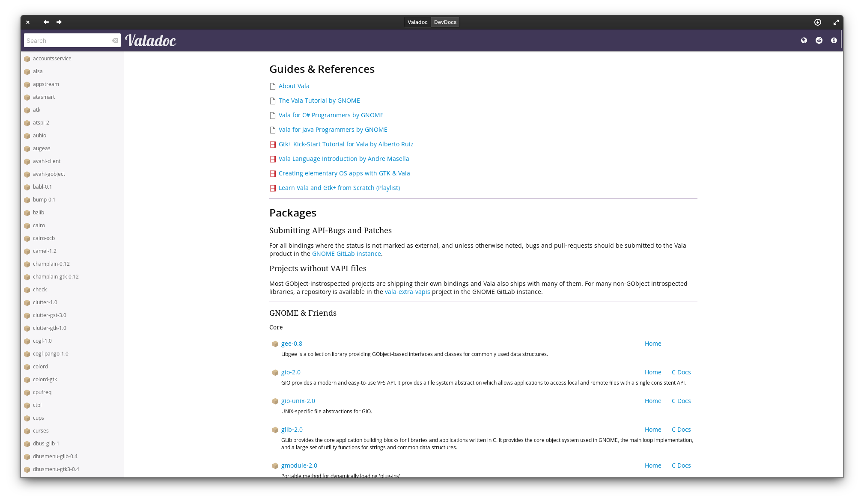
Task: Open the Reddit community icon in header
Action: (819, 40)
